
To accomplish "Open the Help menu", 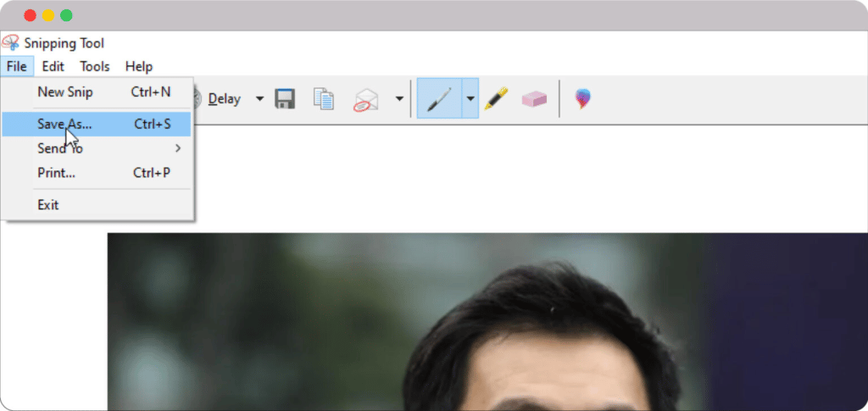I will 139,66.
